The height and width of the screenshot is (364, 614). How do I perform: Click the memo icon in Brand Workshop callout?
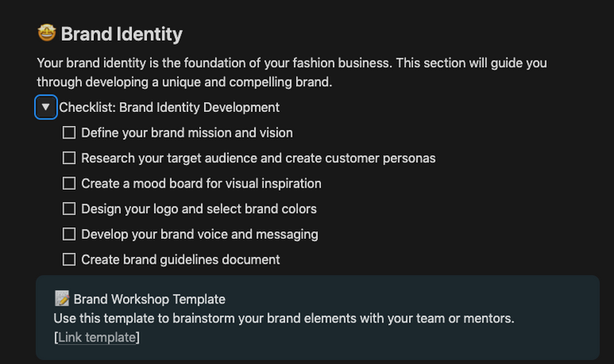62,298
